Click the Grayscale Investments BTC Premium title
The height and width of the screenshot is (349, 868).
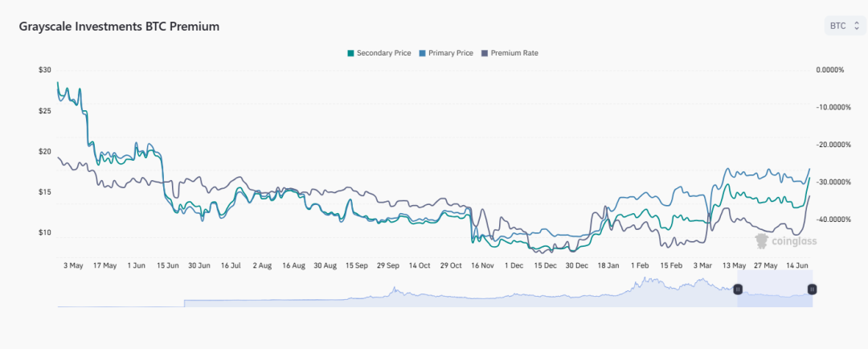coord(119,27)
